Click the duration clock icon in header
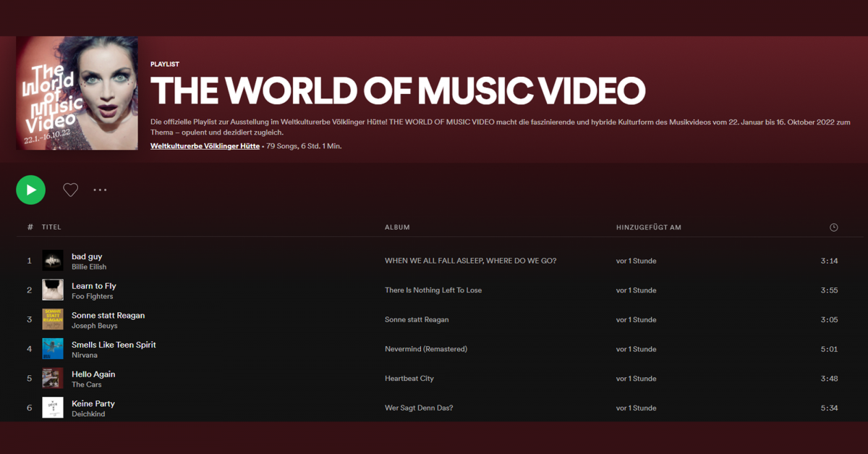 (833, 227)
